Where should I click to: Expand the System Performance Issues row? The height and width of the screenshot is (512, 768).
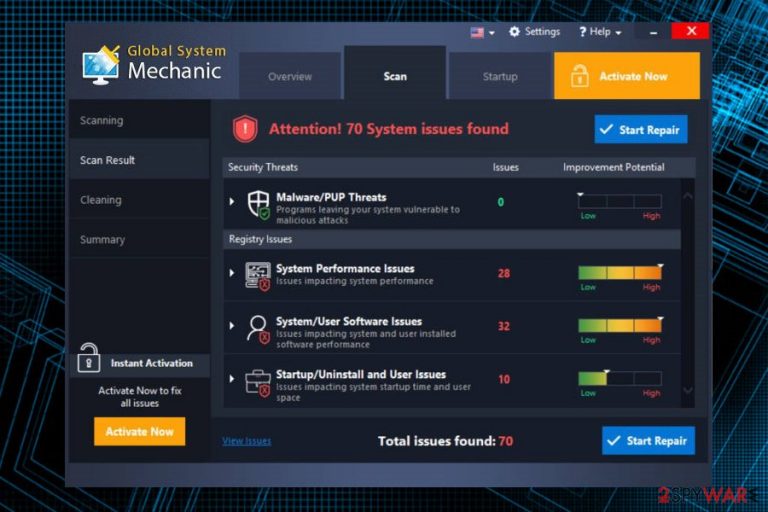pos(232,272)
